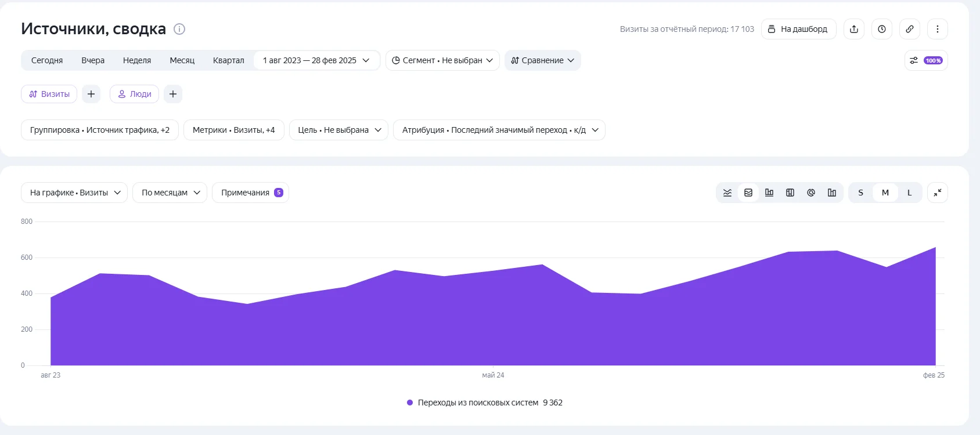
Task: Add condition next to Визиты filter
Action: click(91, 94)
